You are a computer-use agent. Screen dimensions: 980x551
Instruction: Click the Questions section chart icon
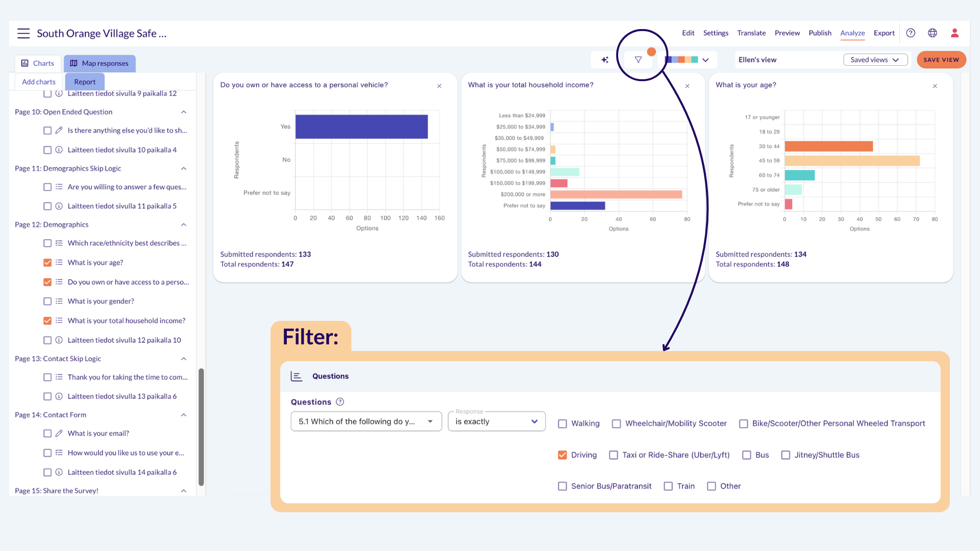click(x=297, y=377)
